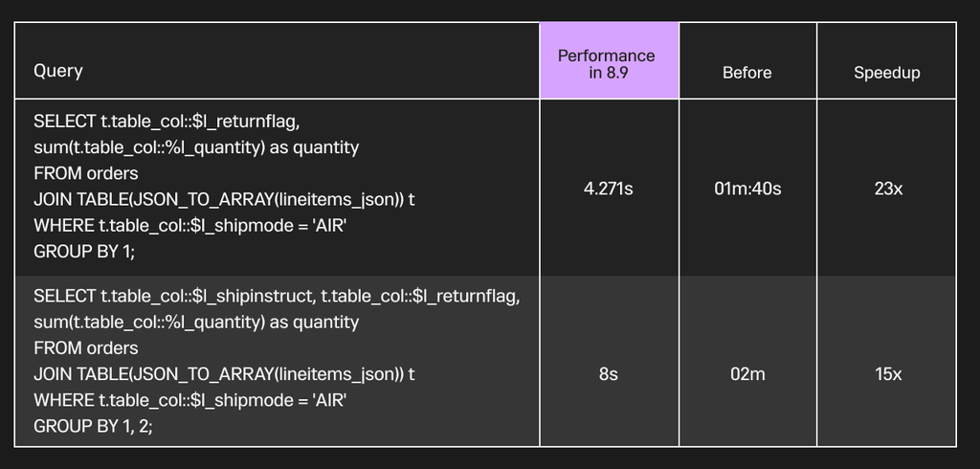
Task: Click the Before column header
Action: (x=746, y=73)
